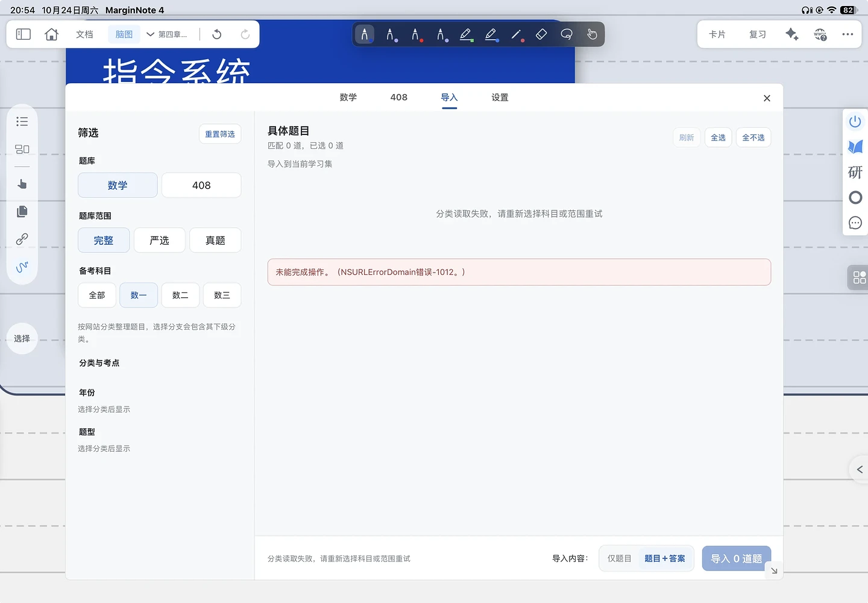Select 数一 exam subject
This screenshot has width=868, height=603.
point(139,295)
